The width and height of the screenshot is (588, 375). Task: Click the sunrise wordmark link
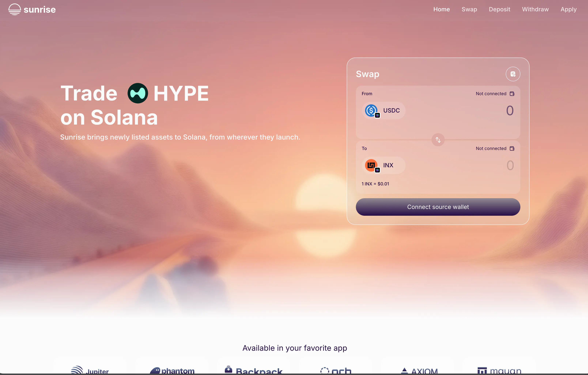39,9
